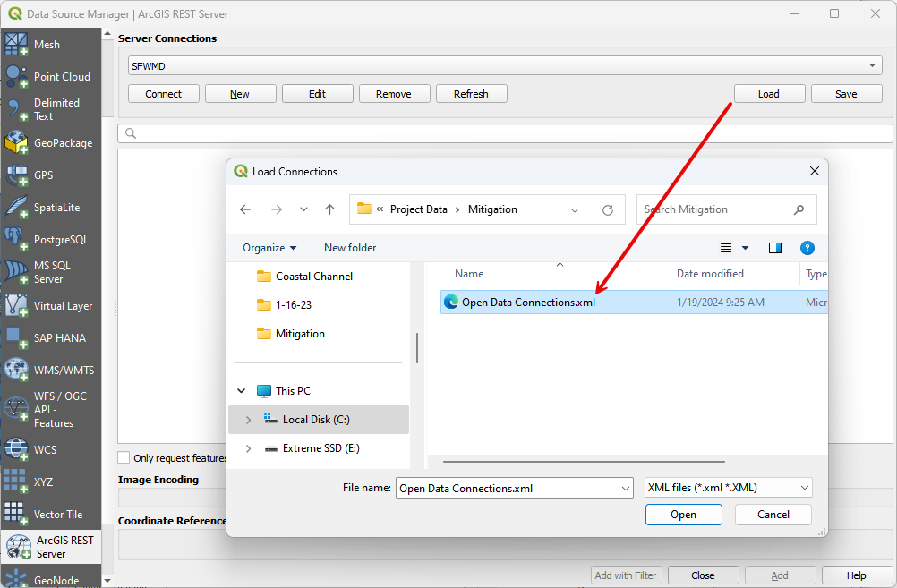Open the Organize menu
The height and width of the screenshot is (588, 897).
[x=269, y=248]
